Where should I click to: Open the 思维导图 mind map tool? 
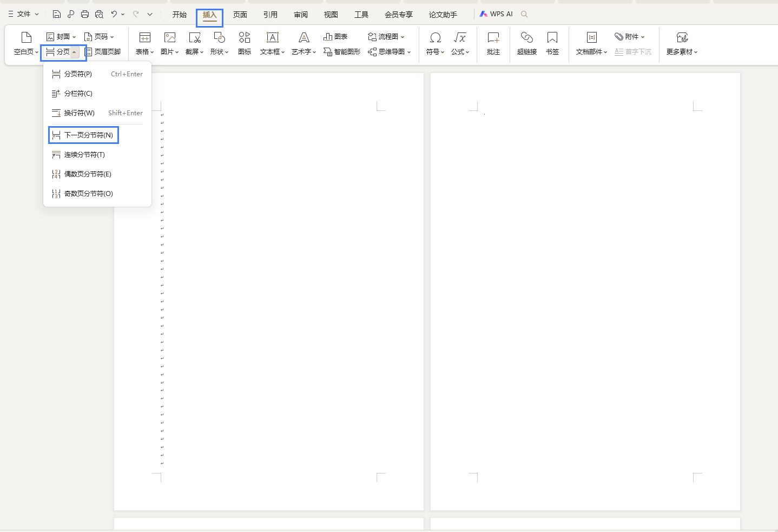[390, 51]
